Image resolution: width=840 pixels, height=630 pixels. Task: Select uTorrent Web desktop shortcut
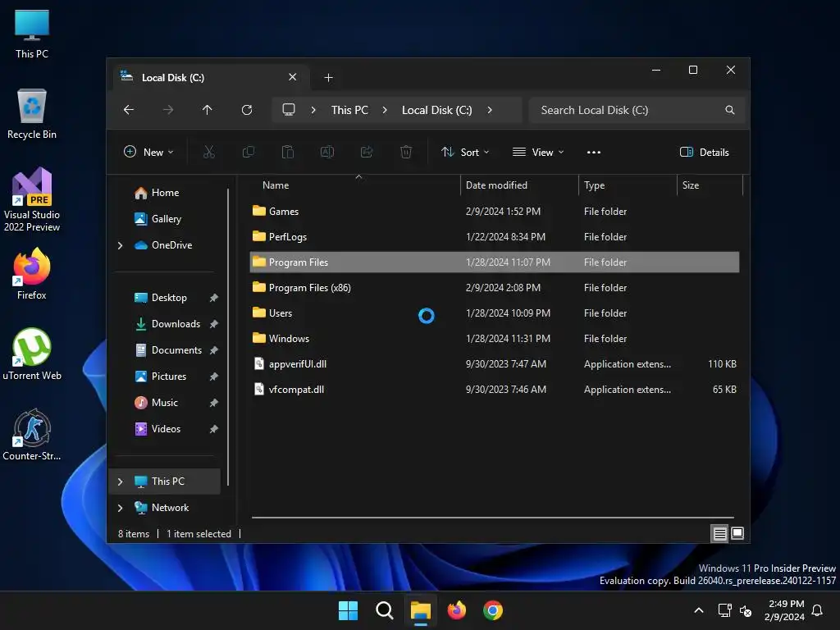(x=32, y=354)
